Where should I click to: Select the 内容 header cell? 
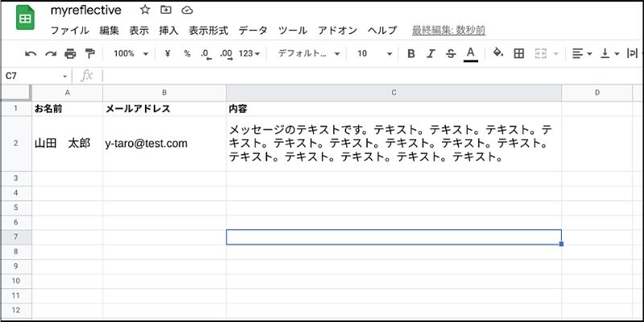click(x=394, y=109)
